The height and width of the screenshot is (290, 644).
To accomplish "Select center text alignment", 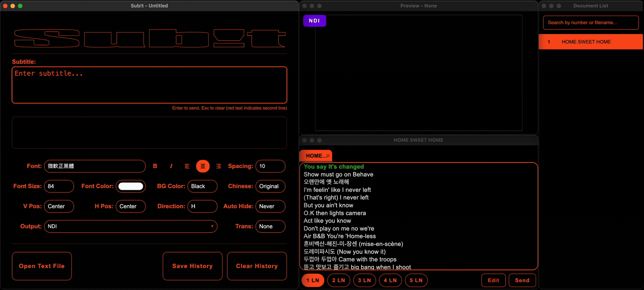I will 203,166.
